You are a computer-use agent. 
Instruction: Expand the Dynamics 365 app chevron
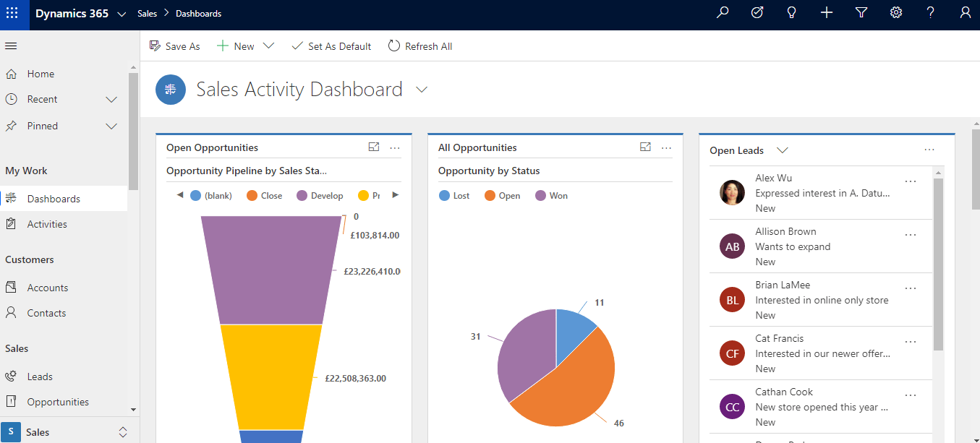pyautogui.click(x=122, y=14)
